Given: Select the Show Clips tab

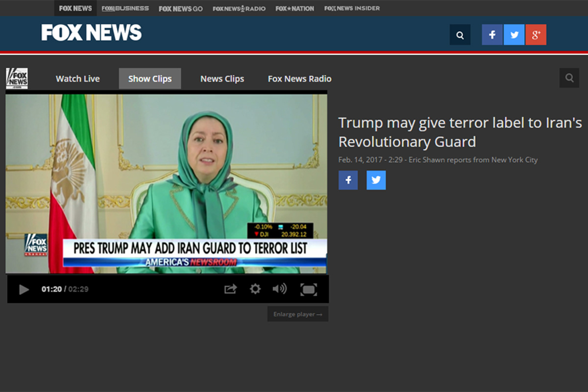Looking at the screenshot, I should pyautogui.click(x=150, y=78).
